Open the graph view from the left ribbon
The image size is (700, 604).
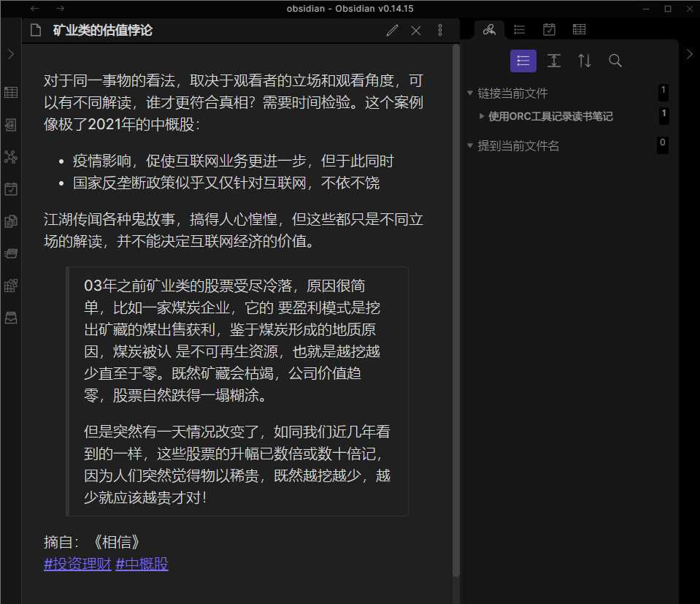pyautogui.click(x=10, y=156)
